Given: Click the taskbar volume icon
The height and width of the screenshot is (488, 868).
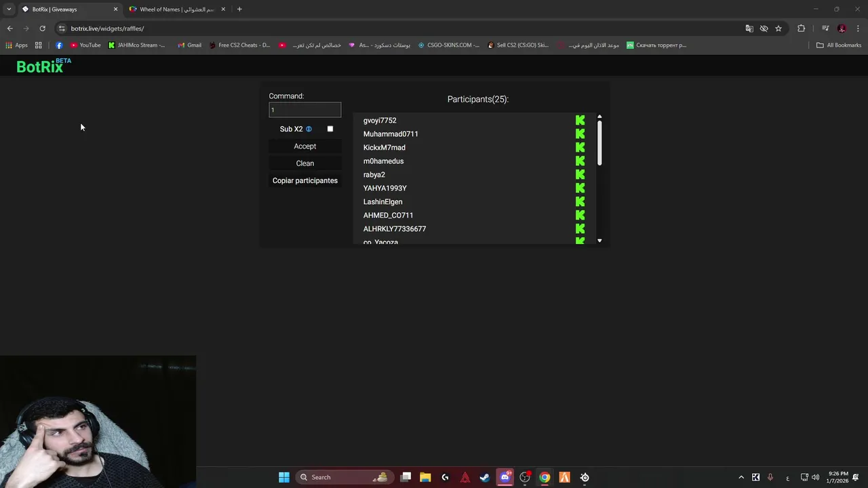Looking at the screenshot, I should point(816,477).
